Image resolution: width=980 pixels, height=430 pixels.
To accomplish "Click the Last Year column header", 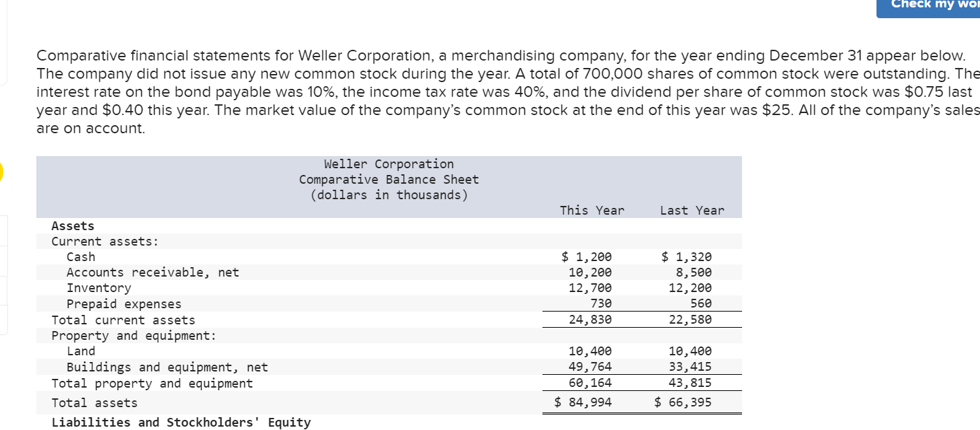I will [x=692, y=210].
